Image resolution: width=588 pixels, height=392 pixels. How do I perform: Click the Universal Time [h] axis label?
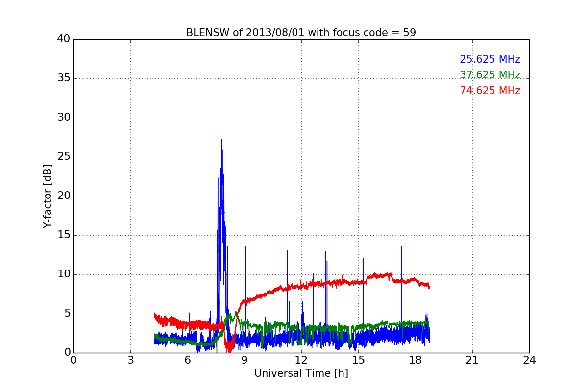[x=301, y=373]
